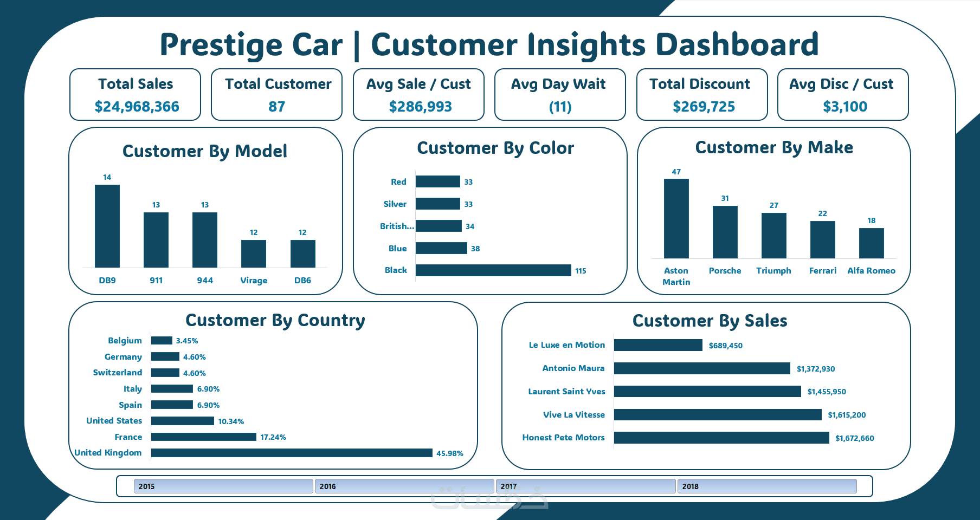This screenshot has height=520, width=980.
Task: Click the "$689,450" data label
Action: point(726,346)
